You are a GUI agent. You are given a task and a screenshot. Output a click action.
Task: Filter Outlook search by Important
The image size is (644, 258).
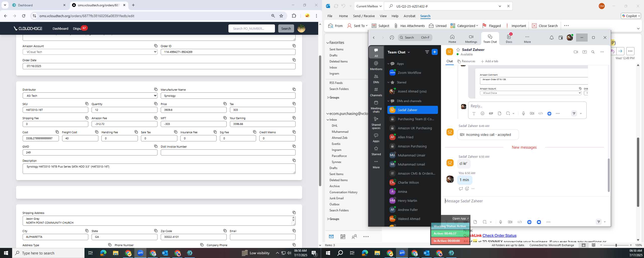516,26
